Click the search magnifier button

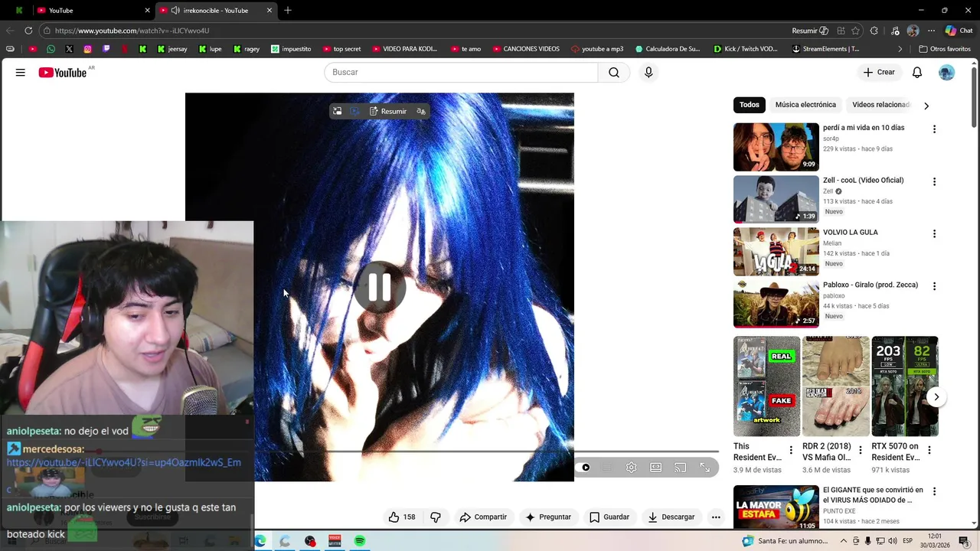pos(614,72)
